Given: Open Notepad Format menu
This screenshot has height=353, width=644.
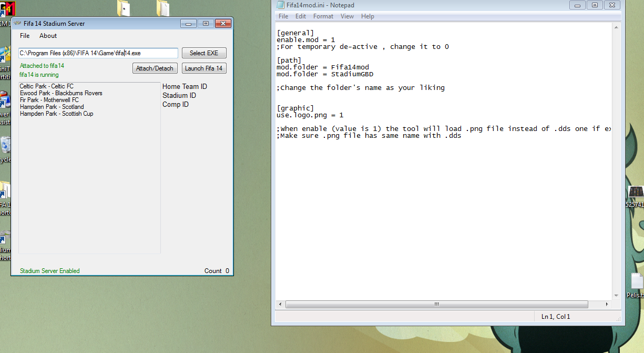Looking at the screenshot, I should 323,16.
